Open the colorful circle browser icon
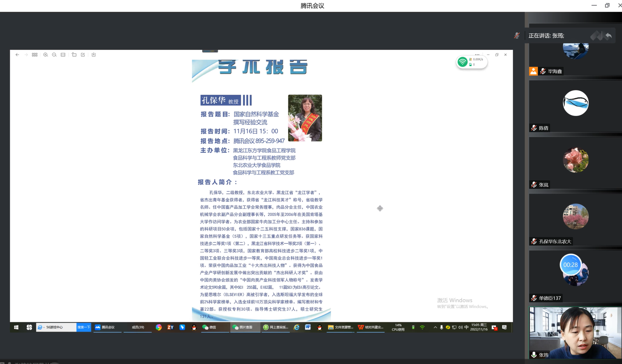The width and height of the screenshot is (622, 364). coord(158,327)
